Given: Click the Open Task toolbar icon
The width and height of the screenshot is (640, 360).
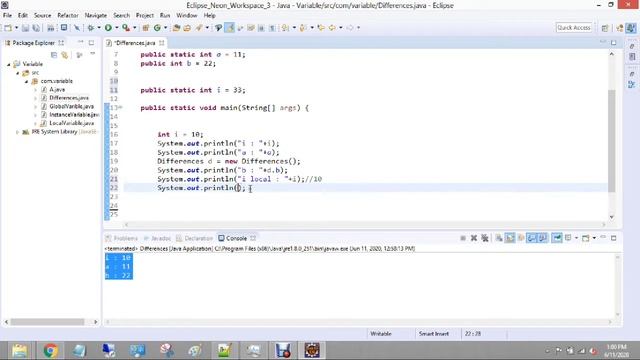Looking at the screenshot, I should pos(187,28).
